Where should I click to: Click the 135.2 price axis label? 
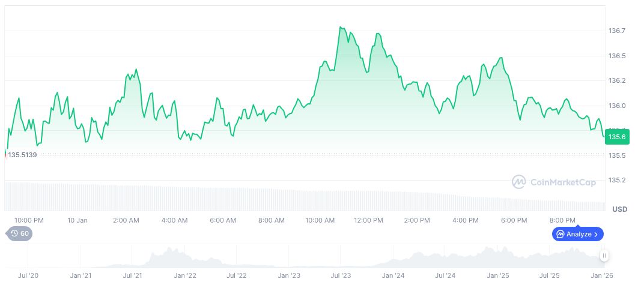point(617,180)
